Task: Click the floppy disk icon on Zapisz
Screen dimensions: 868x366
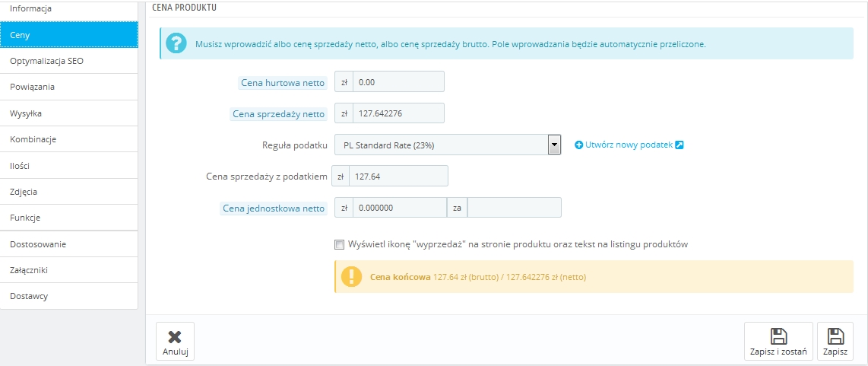Action: 835,336
